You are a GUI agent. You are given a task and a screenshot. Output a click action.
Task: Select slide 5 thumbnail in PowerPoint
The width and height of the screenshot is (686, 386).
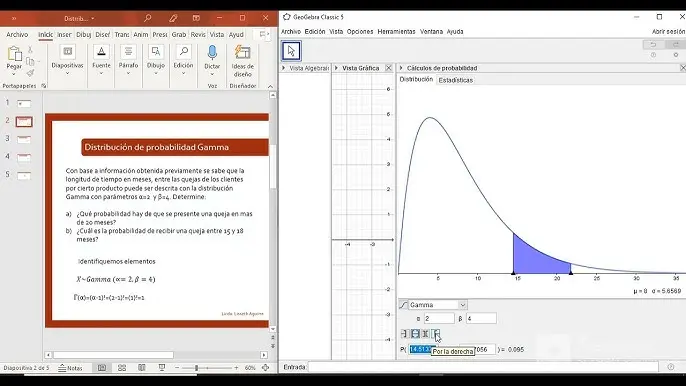tap(24, 175)
